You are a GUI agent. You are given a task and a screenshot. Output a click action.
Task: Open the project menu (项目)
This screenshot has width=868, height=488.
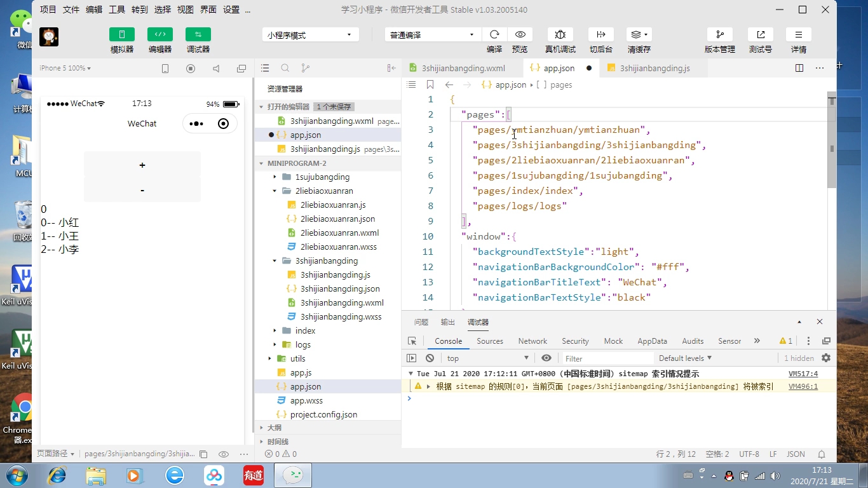coord(48,10)
